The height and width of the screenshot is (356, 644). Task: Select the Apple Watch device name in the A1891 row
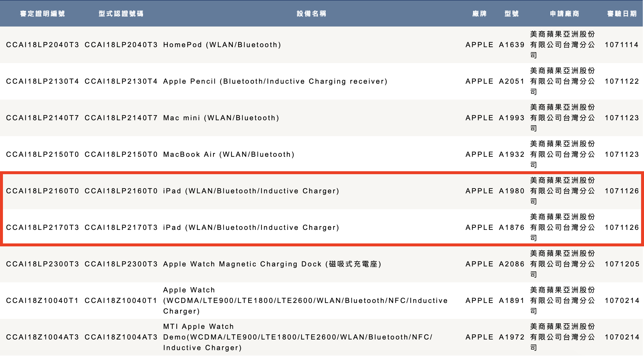click(305, 301)
